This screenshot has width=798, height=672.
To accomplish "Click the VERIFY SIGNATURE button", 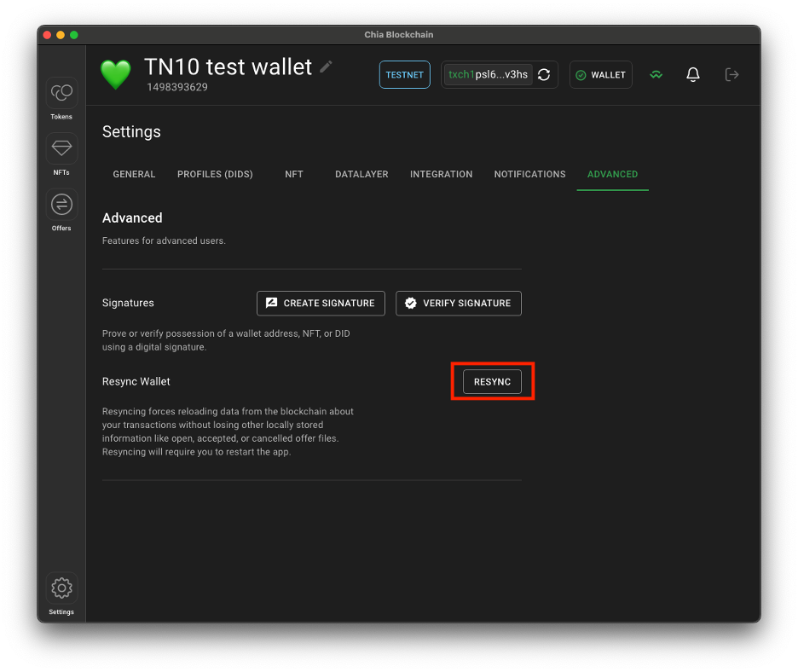I will 459,304.
